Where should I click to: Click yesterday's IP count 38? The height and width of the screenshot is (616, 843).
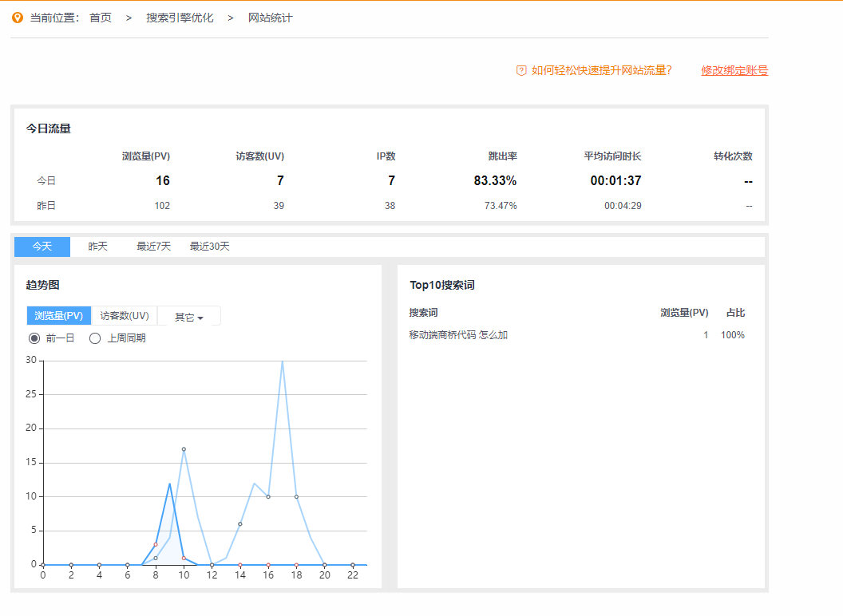[x=390, y=206]
